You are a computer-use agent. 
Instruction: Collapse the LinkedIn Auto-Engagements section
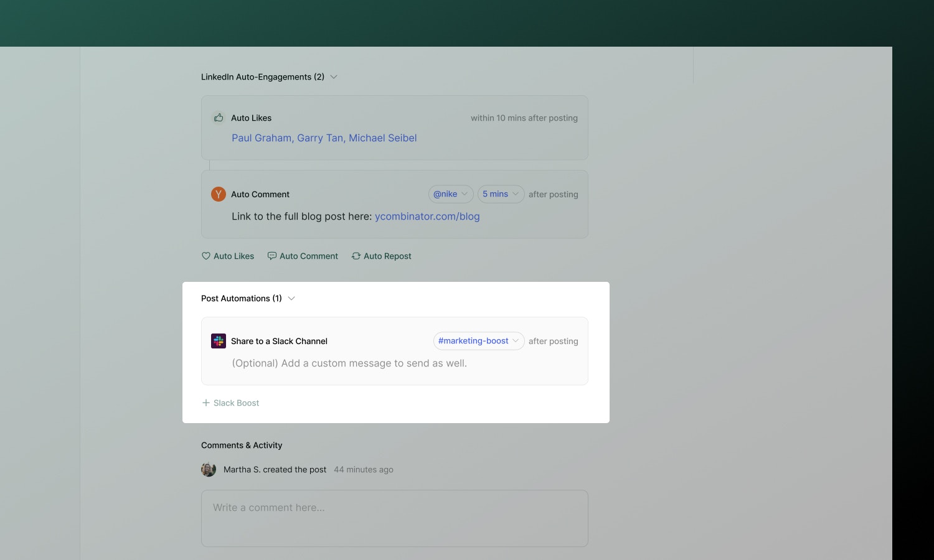[x=334, y=77]
